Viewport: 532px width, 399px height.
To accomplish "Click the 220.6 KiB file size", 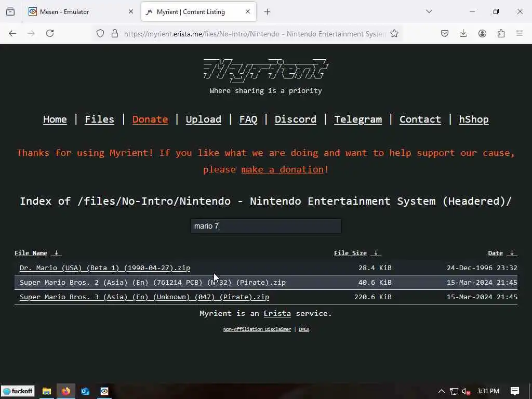I will coord(373,297).
